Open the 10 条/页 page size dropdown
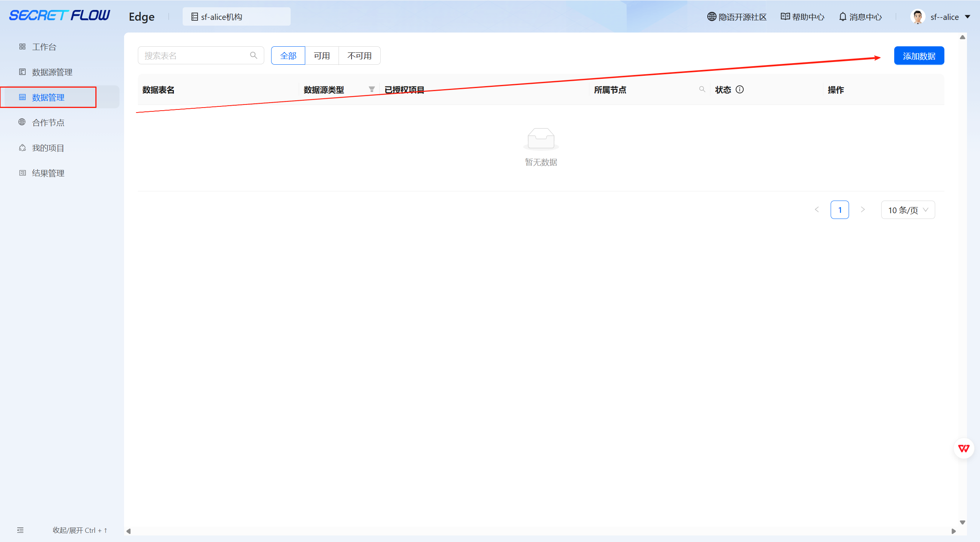Image resolution: width=980 pixels, height=542 pixels. pyautogui.click(x=908, y=210)
